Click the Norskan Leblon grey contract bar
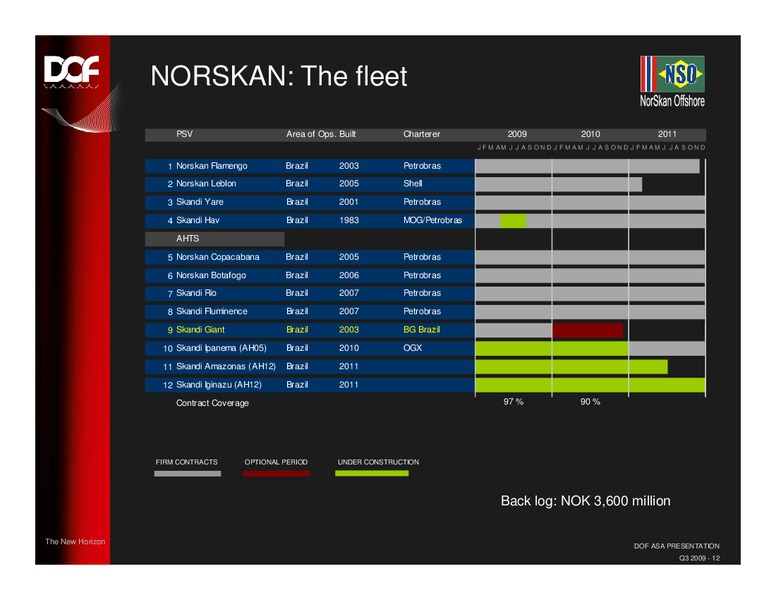Image resolution: width=776 pixels, height=600 pixels. pyautogui.click(x=559, y=185)
